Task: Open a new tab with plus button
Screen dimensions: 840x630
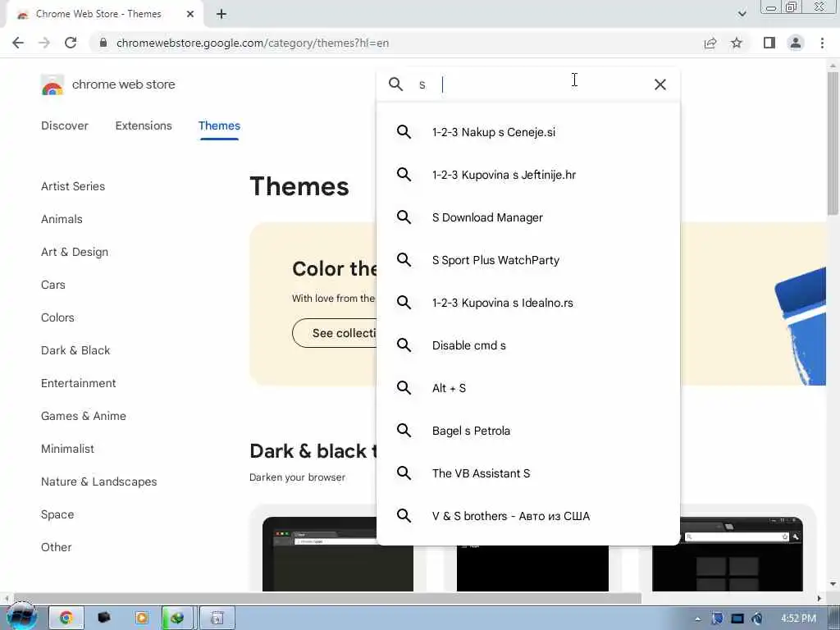Action: pyautogui.click(x=221, y=14)
